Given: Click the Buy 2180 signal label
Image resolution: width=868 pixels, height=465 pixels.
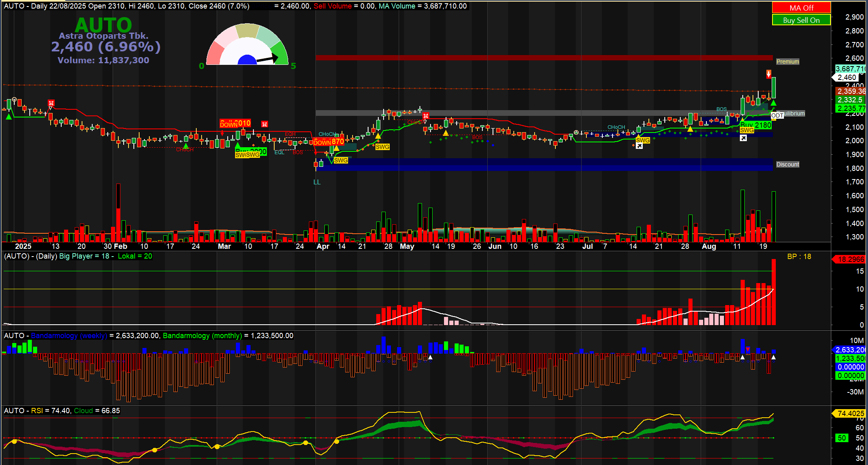Looking at the screenshot, I should pos(756,125).
